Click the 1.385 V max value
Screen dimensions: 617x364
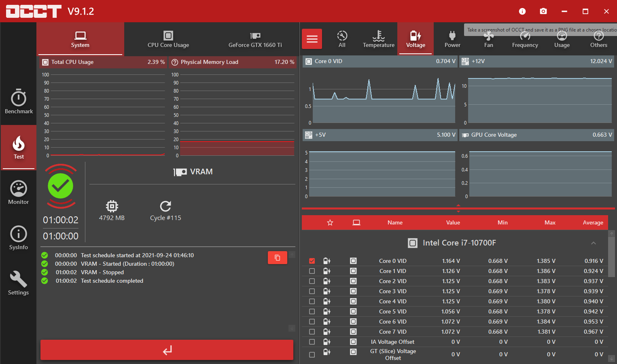(546, 261)
